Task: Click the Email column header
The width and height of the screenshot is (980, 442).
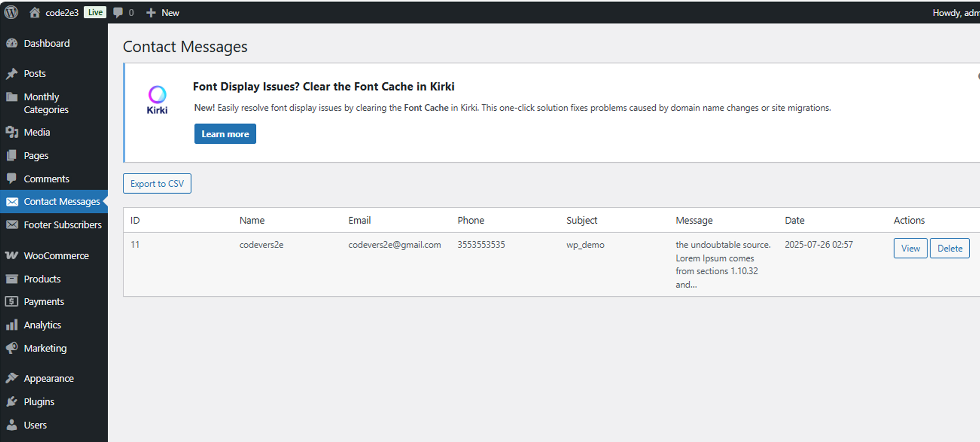Action: 360,220
